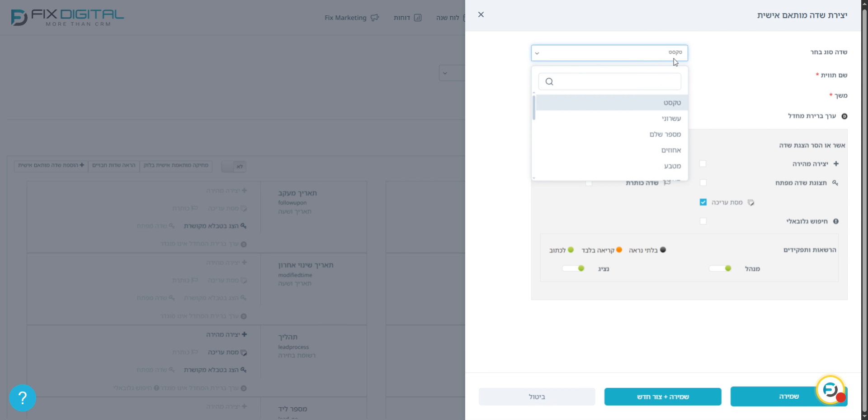Click the מספר ליד field name

point(292,409)
